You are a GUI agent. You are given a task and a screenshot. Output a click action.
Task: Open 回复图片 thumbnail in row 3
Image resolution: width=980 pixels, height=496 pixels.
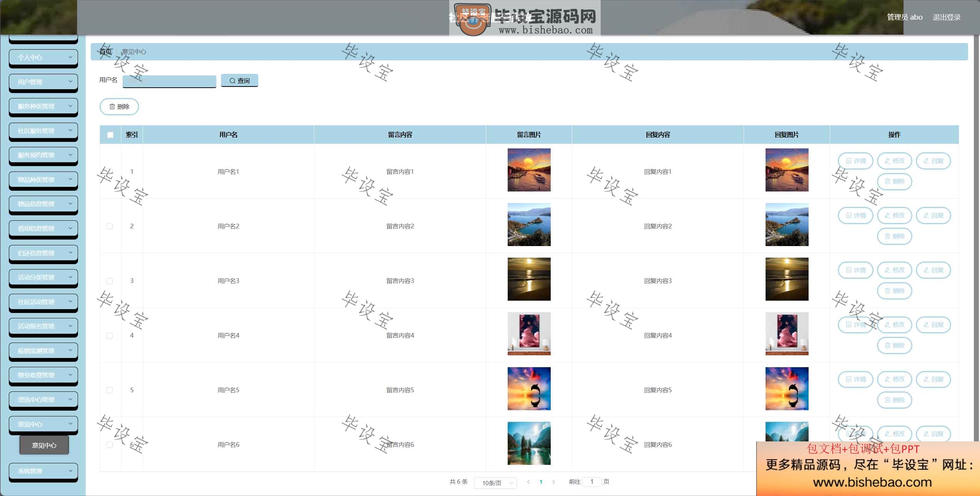click(787, 279)
